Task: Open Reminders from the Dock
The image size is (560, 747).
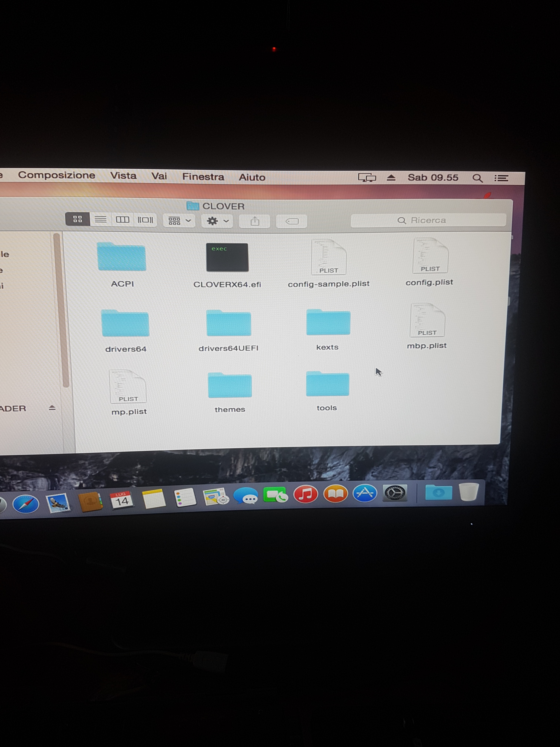Action: [x=185, y=498]
